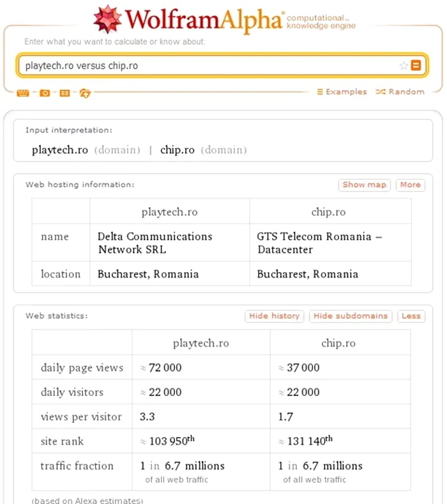Open the extended keyboard icon
The height and width of the screenshot is (504, 447).
(23, 93)
